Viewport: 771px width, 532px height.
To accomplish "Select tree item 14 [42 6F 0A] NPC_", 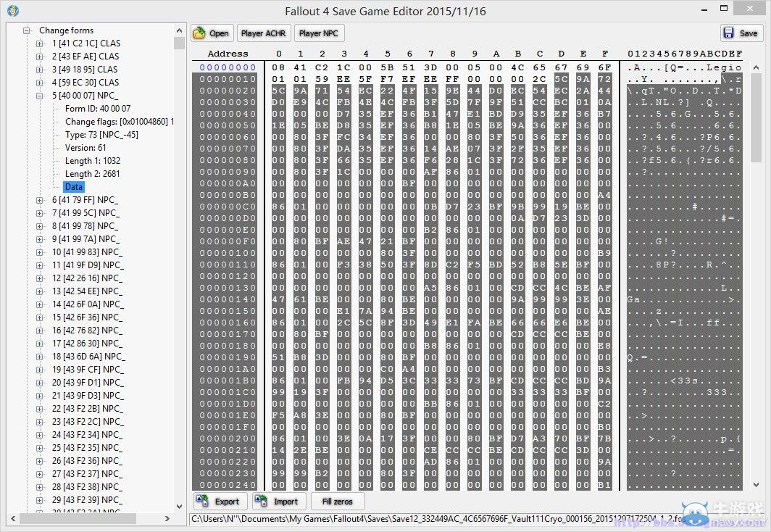I will coord(88,304).
